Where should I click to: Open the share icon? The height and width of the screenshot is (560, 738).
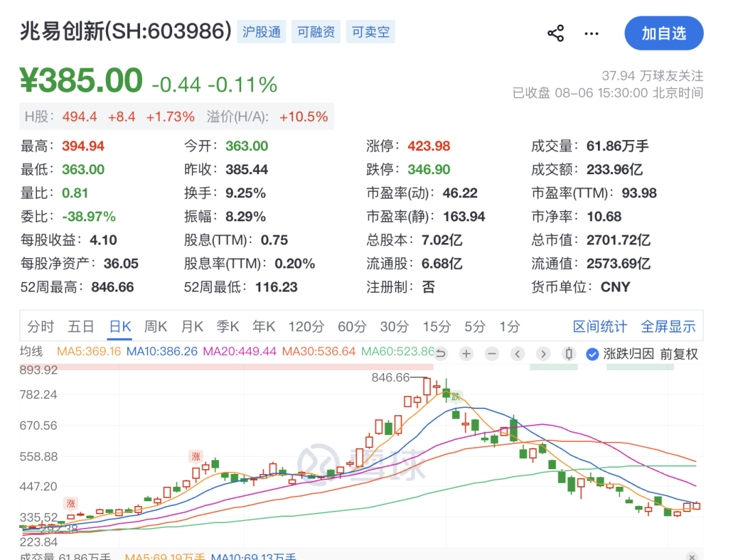pyautogui.click(x=556, y=33)
